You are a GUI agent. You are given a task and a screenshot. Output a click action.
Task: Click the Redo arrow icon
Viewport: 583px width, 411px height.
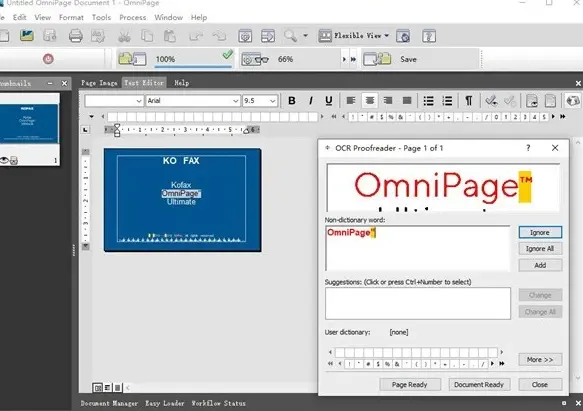pyautogui.click(x=219, y=36)
